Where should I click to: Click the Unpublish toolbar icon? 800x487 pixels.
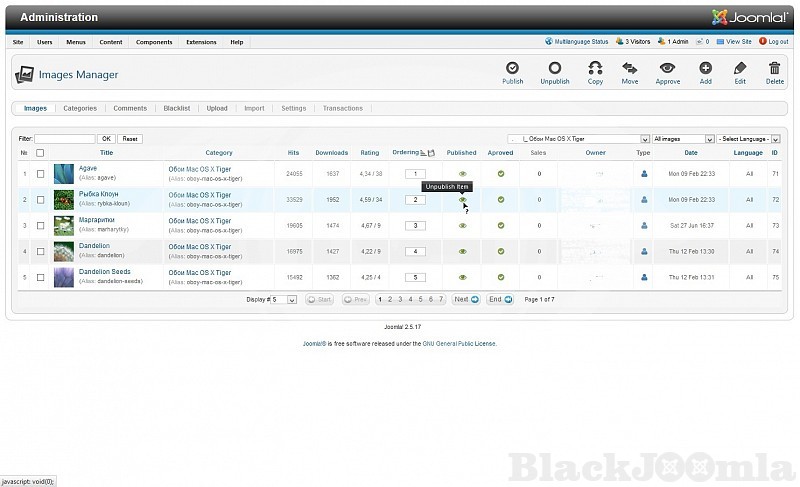tap(555, 68)
